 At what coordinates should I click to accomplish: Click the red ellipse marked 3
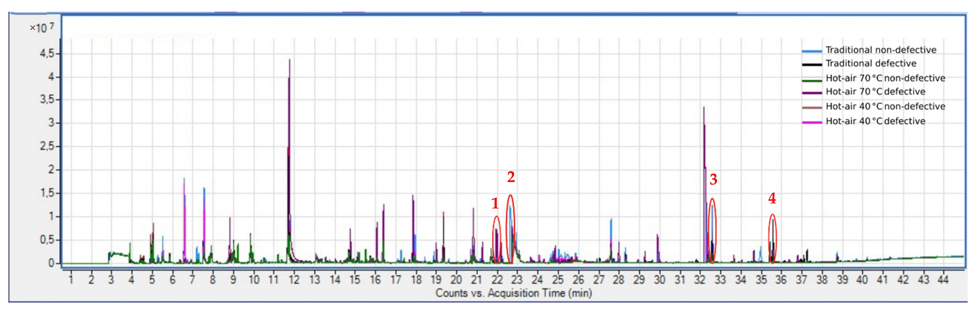tap(712, 231)
